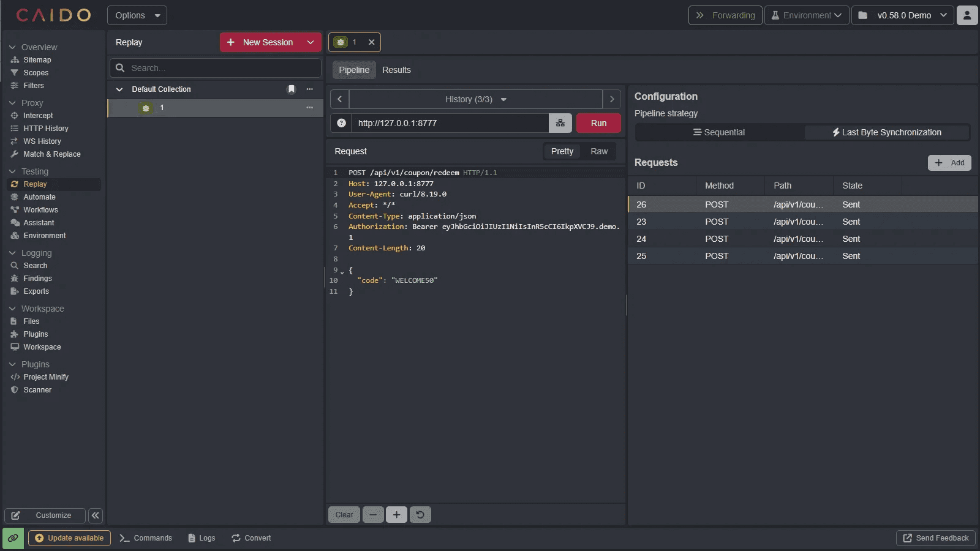
Task: Collapse Default Collection tree
Action: [x=119, y=89]
